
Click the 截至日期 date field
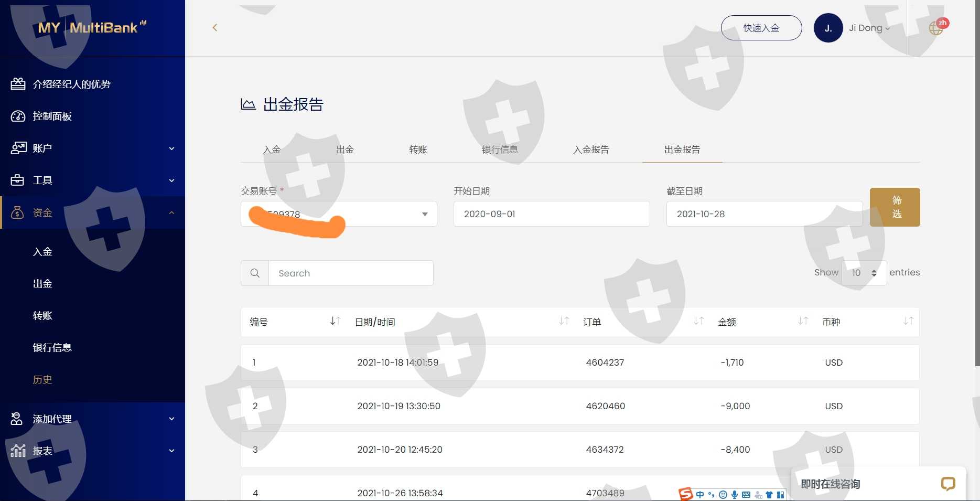tap(764, 214)
